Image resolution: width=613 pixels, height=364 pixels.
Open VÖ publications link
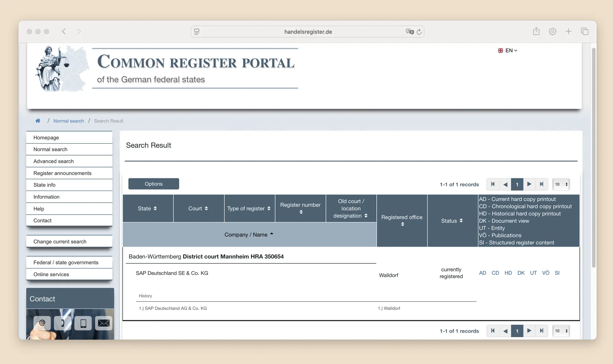pos(546,273)
